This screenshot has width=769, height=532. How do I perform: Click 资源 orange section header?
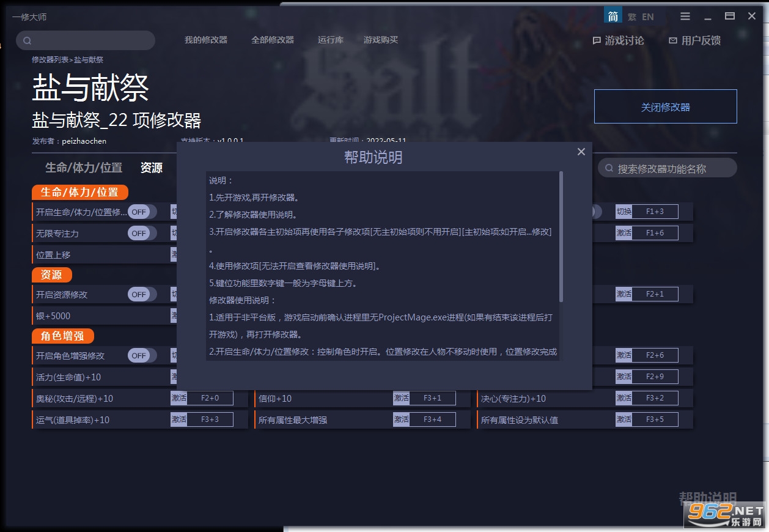coord(51,275)
